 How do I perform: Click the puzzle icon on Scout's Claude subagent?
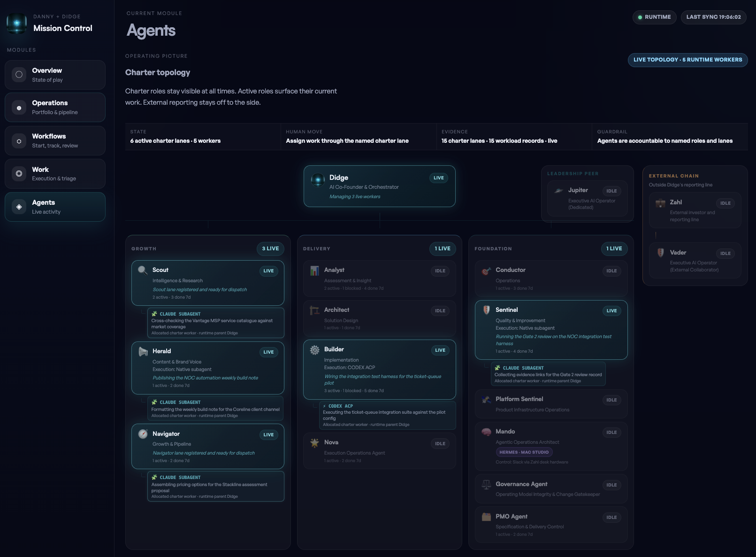point(154,314)
